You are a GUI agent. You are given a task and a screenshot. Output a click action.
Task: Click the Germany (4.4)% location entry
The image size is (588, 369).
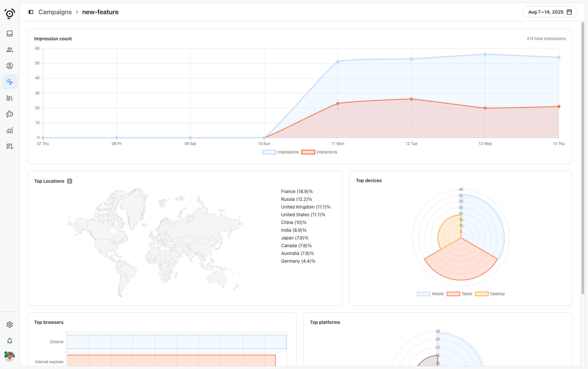[298, 261]
